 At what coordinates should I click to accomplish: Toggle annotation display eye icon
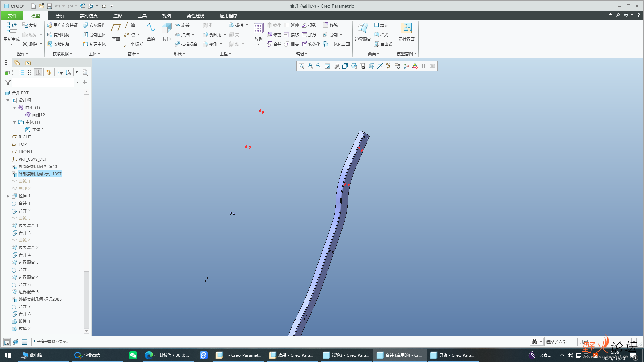[x=397, y=66]
